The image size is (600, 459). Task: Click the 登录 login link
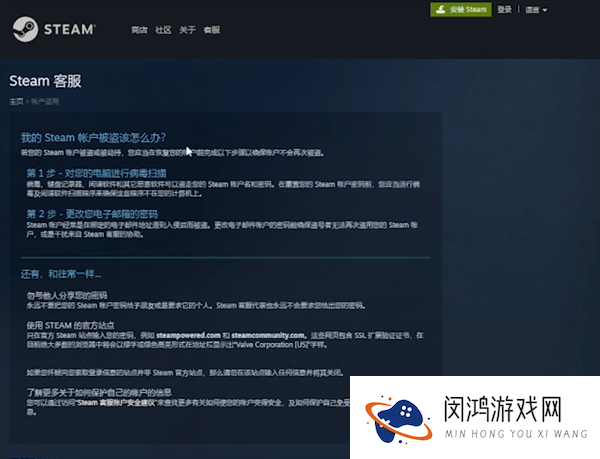click(504, 10)
